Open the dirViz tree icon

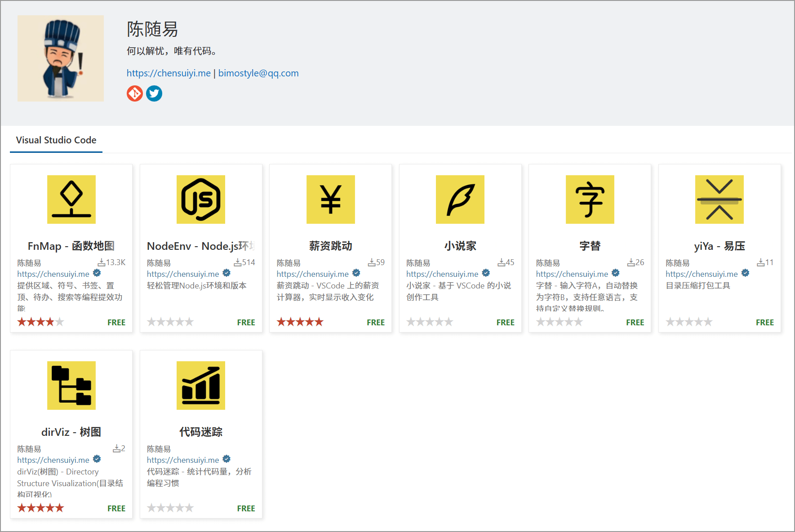click(71, 386)
